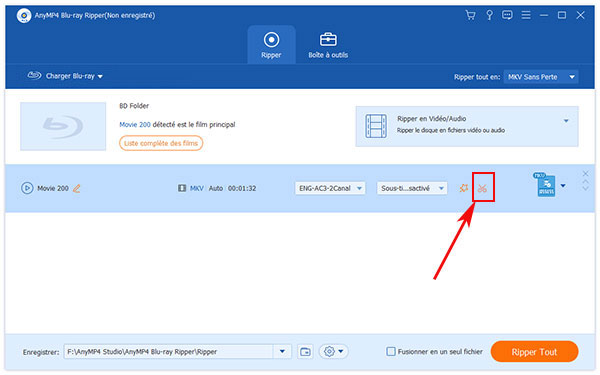Rename Movie 200 with pencil icon

click(x=77, y=188)
